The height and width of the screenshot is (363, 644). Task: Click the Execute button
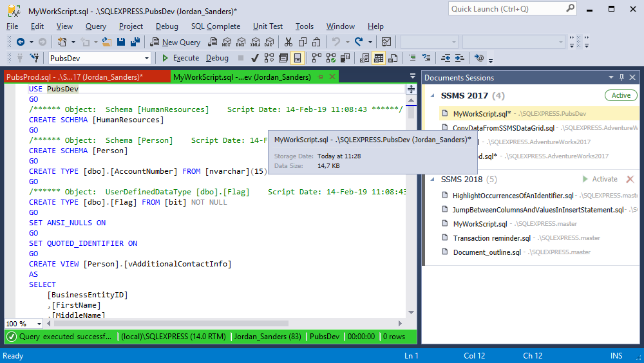181,59
